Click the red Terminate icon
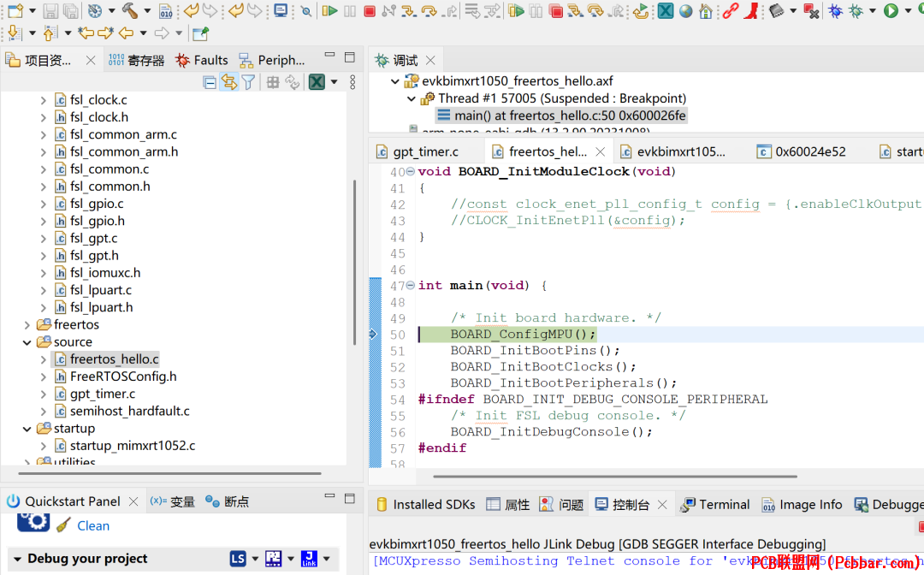Image resolution: width=924 pixels, height=575 pixels. (x=370, y=11)
